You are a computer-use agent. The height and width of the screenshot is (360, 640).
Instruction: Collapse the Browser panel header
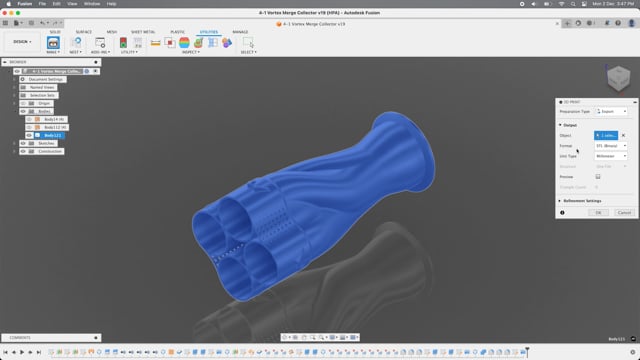tap(5, 62)
